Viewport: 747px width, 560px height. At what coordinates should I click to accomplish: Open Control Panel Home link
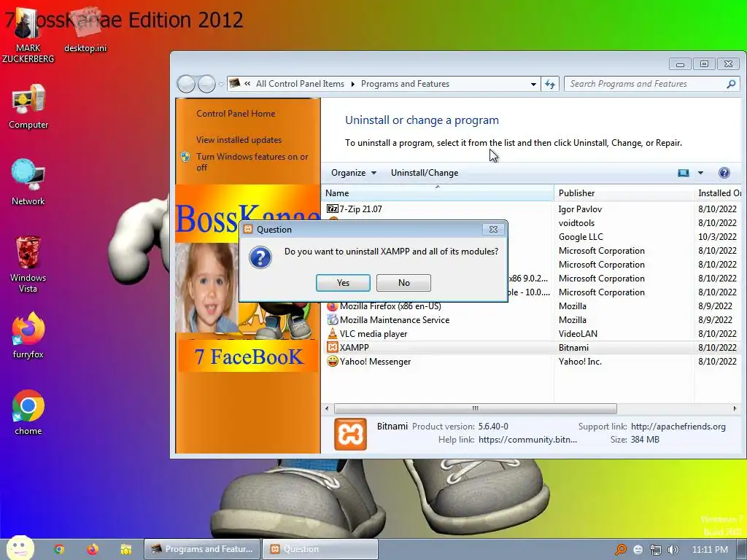coord(236,114)
